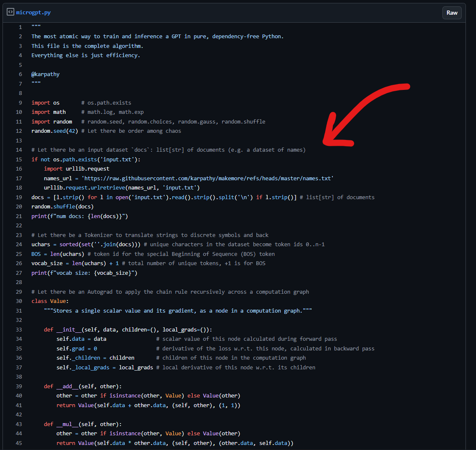Click the names.txt URL string in code
This screenshot has height=450, width=476.
[208, 179]
